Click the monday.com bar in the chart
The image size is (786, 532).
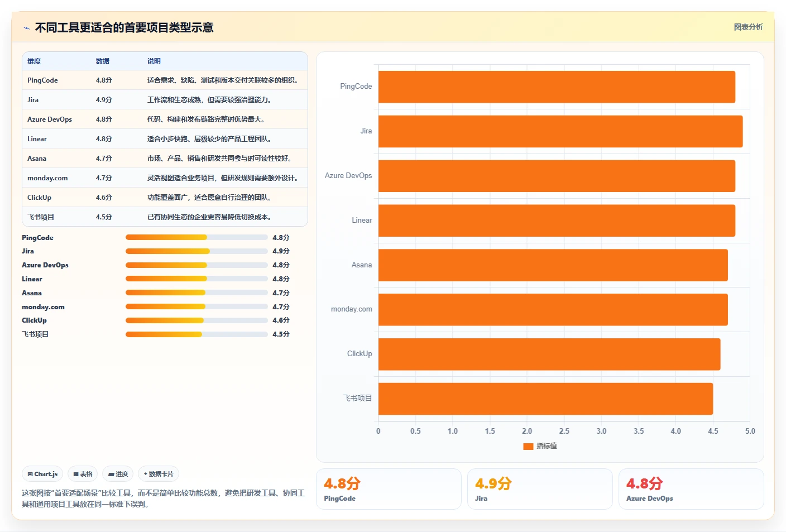(x=553, y=309)
